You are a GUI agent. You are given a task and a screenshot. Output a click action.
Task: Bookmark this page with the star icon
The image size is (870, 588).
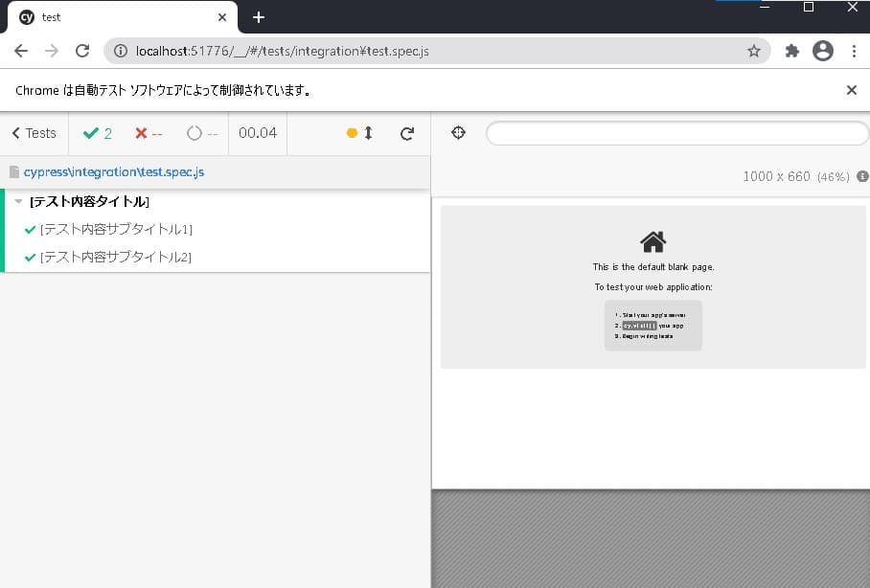coord(753,51)
